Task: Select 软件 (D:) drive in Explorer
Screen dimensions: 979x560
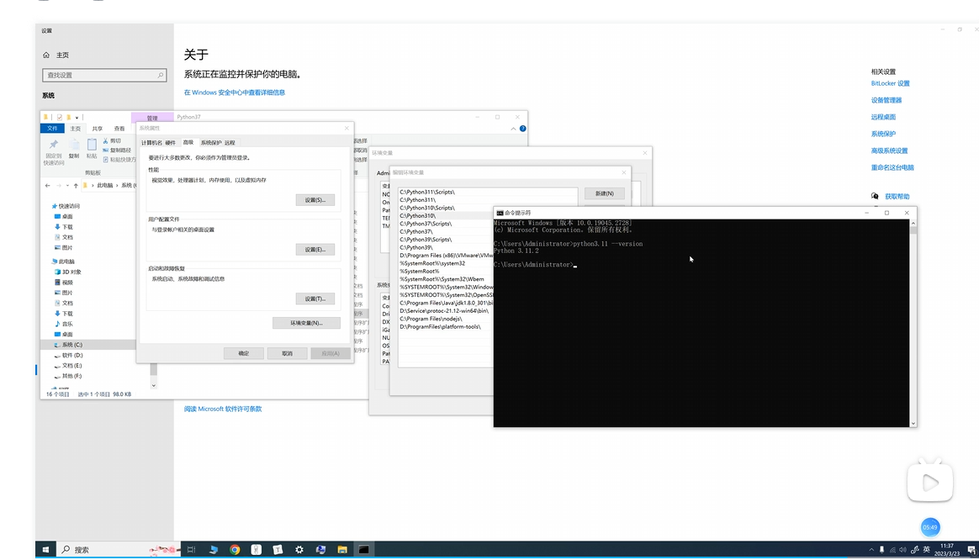Action: tap(68, 355)
